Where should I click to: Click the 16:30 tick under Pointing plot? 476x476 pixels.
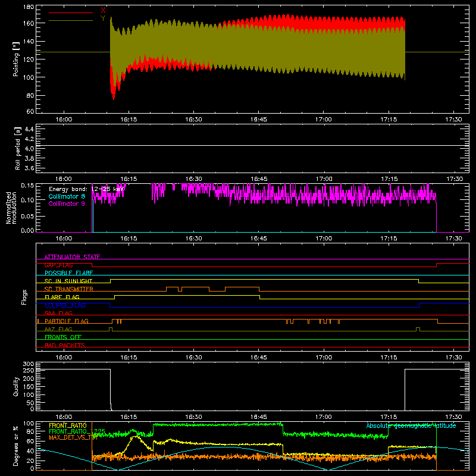pyautogui.click(x=194, y=120)
